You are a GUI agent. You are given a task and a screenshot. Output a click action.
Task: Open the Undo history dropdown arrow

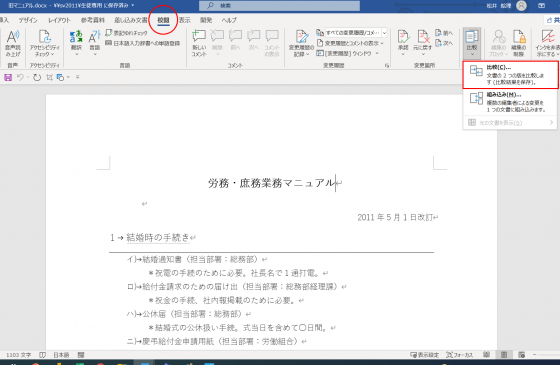pyautogui.click(x=28, y=77)
